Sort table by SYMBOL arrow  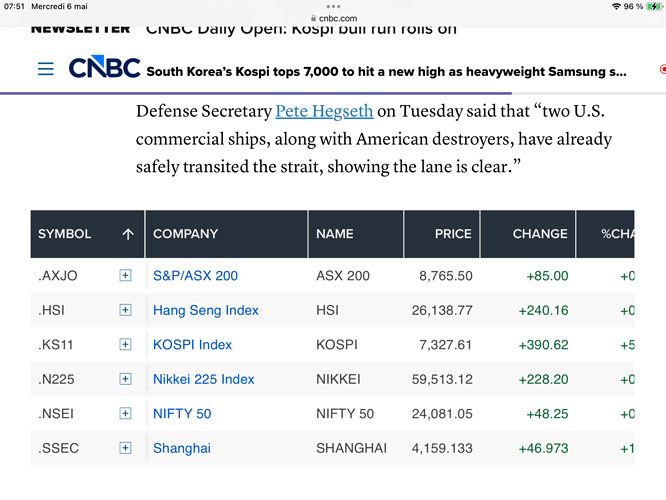tap(128, 234)
